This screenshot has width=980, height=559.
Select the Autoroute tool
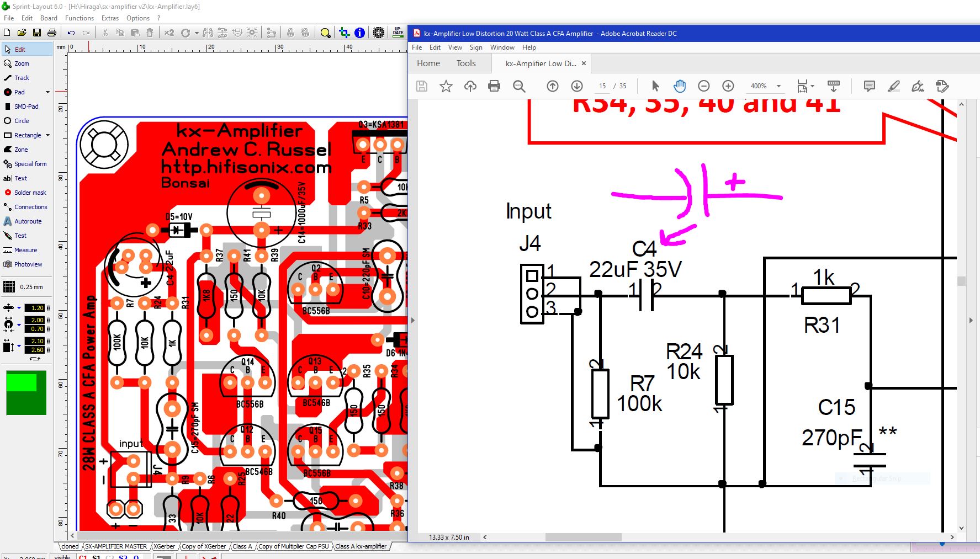pos(27,221)
